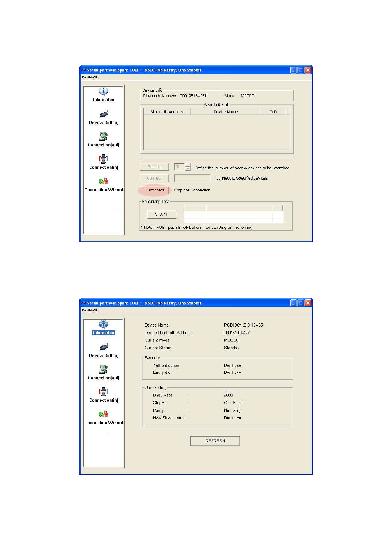Click MODE0 value in Device Info
392x555 pixels.
pos(247,96)
